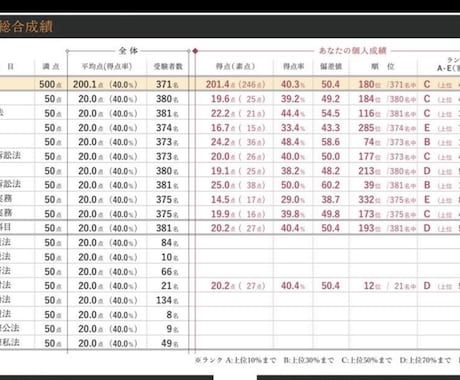Select the 10名 examinee count cell
This screenshot has height=380, width=460.
coord(170,257)
